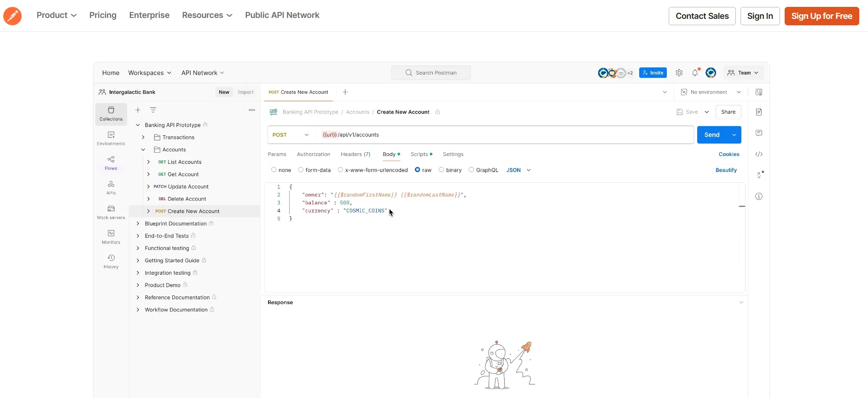Click the Search Postman field
The width and height of the screenshot is (868, 398).
click(431, 73)
